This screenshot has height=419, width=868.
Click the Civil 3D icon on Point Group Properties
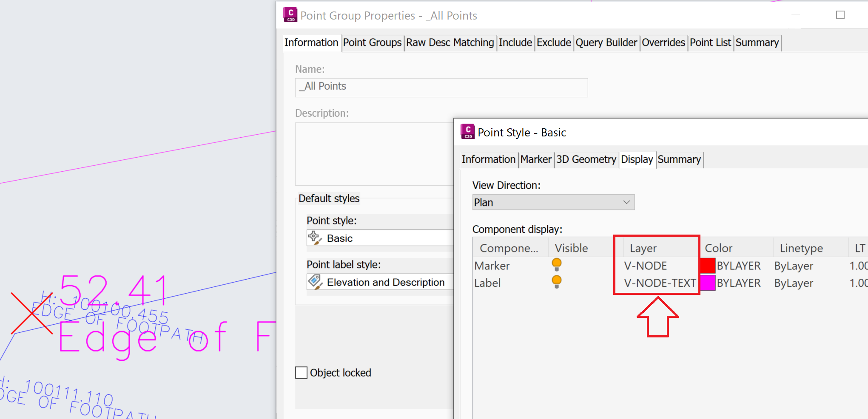[x=290, y=14]
